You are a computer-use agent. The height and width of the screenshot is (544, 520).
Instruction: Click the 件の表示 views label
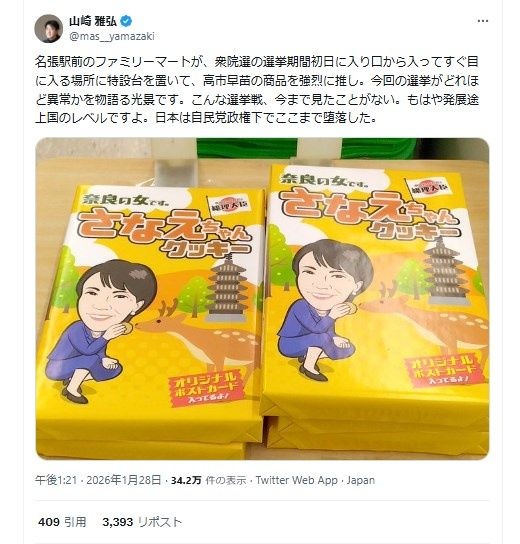tap(226, 481)
